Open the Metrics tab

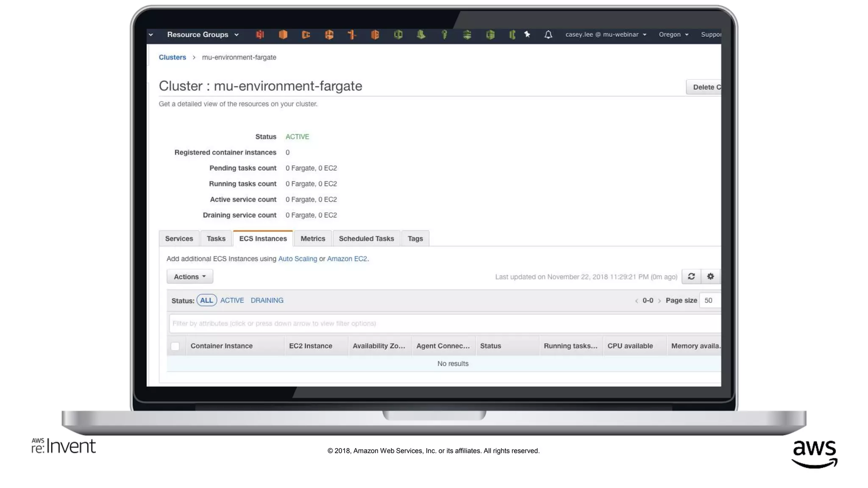pos(313,238)
